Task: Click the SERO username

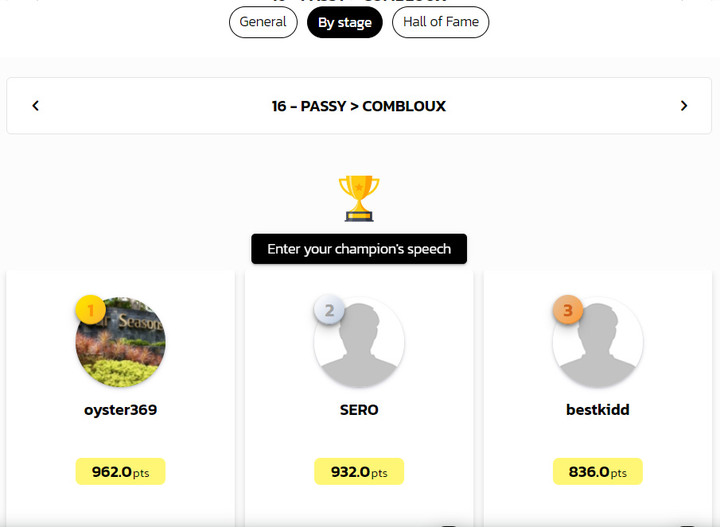Action: 359,409
